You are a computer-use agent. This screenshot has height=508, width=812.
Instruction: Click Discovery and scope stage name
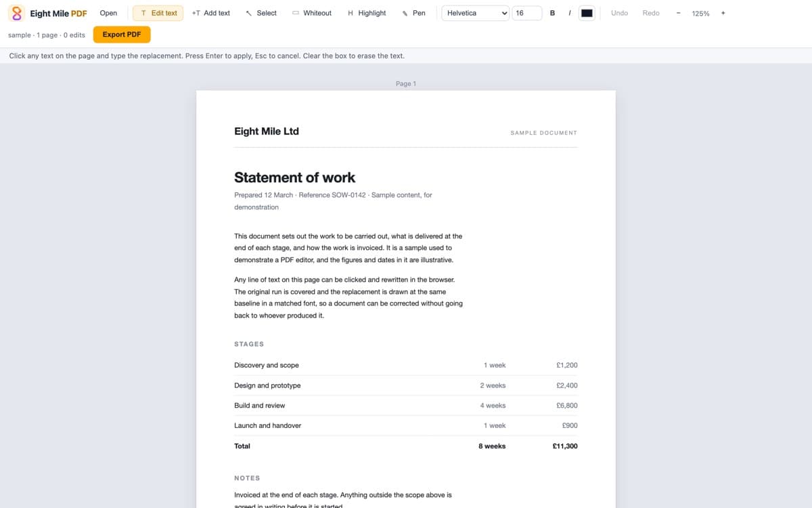point(267,365)
